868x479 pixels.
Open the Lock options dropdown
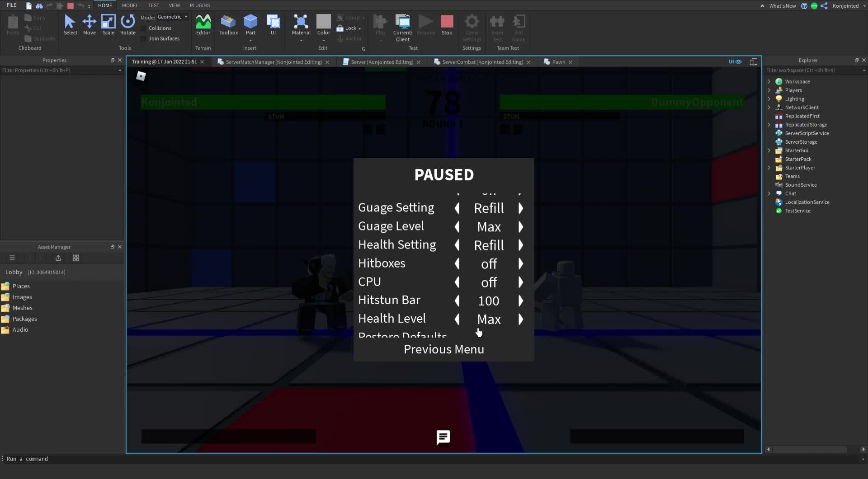pos(359,28)
